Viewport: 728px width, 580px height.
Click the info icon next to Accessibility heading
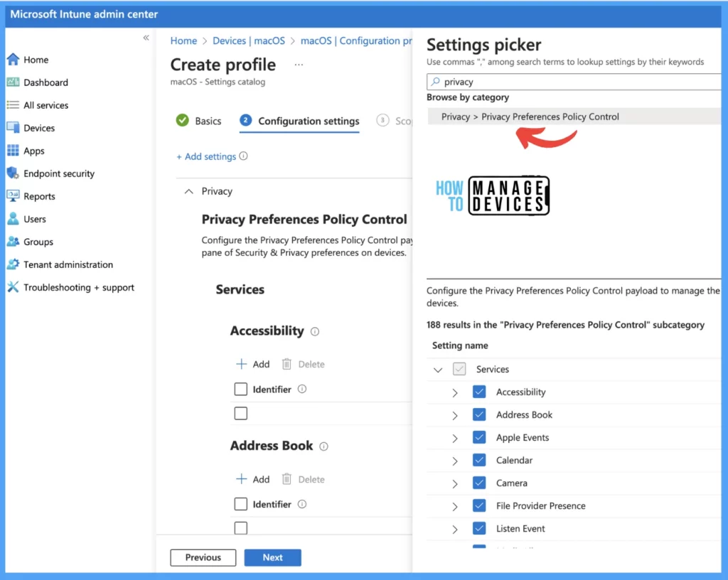pyautogui.click(x=315, y=331)
